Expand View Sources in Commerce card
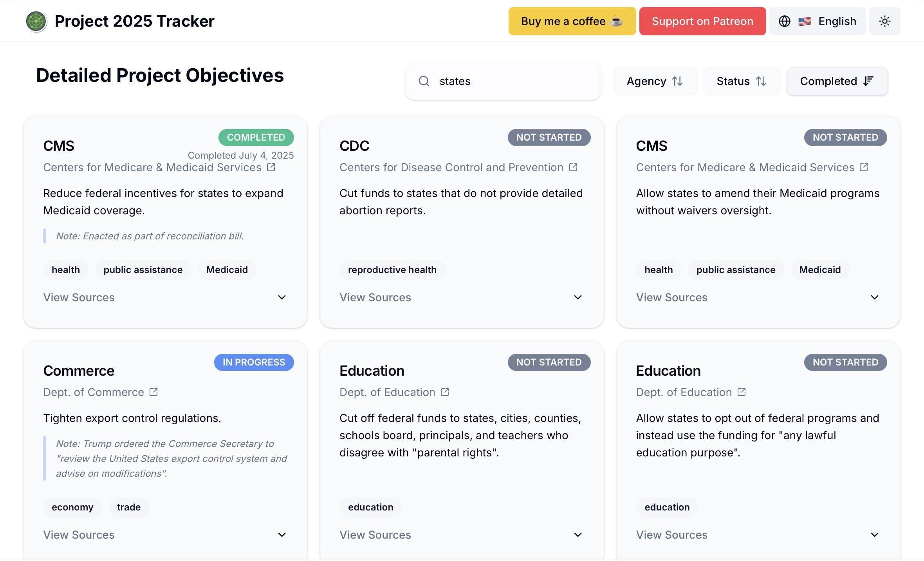924x561 pixels. 164,535
